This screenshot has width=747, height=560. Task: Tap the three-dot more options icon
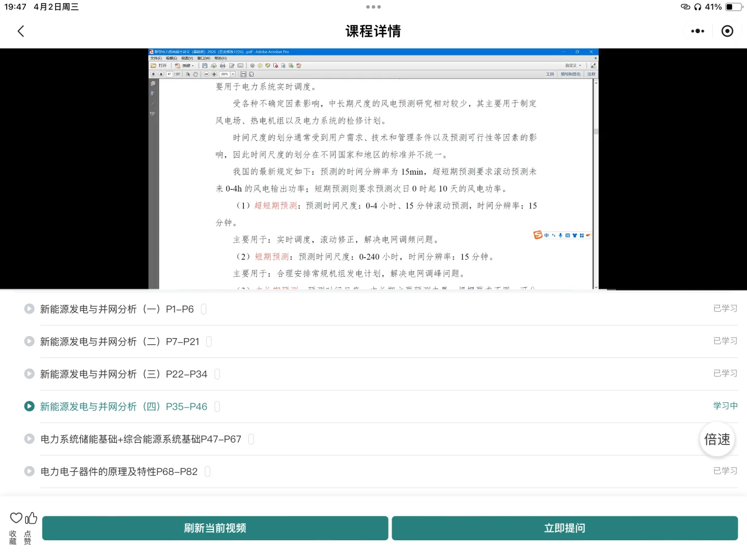[x=697, y=31]
